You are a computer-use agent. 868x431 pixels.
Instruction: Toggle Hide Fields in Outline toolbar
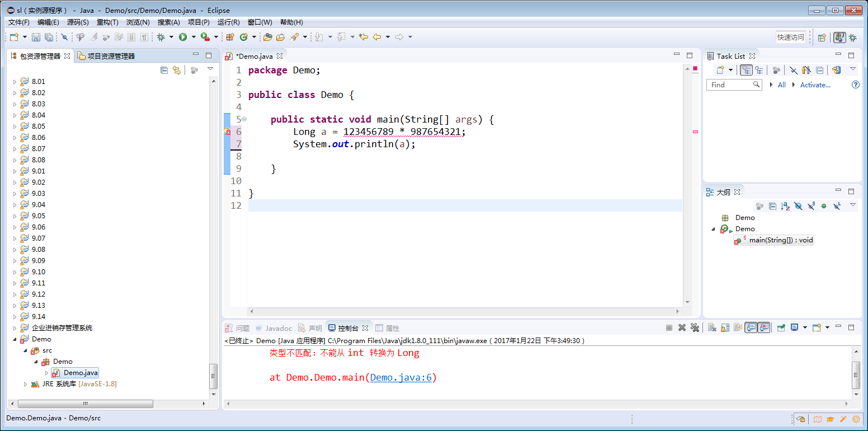[798, 206]
